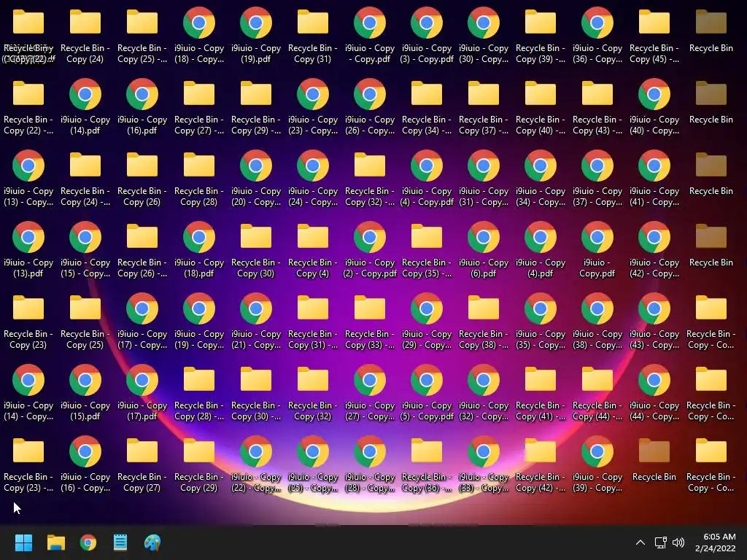Select file i9iuio - Copy (30) - Copy
Viewport: 747px width, 560px height.
484,36
